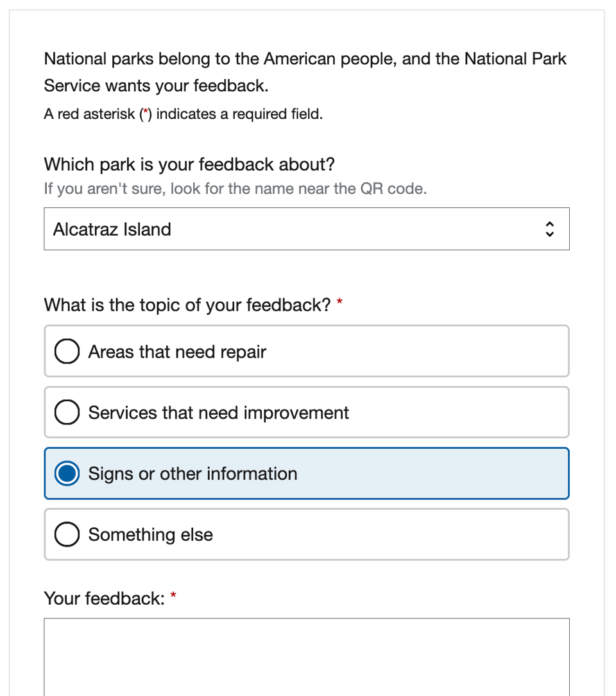The height and width of the screenshot is (696, 616).
Task: Click the "Areas that need repair" label text
Action: pos(177,352)
